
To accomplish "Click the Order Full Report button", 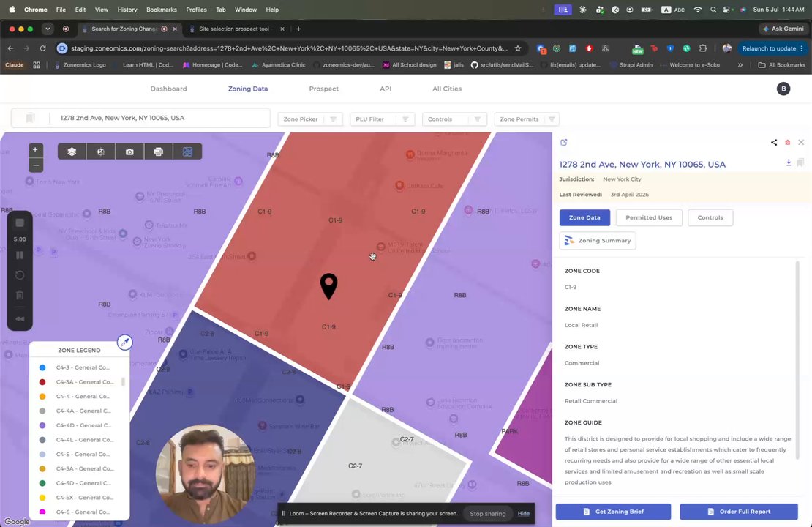I will pyautogui.click(x=738, y=512).
